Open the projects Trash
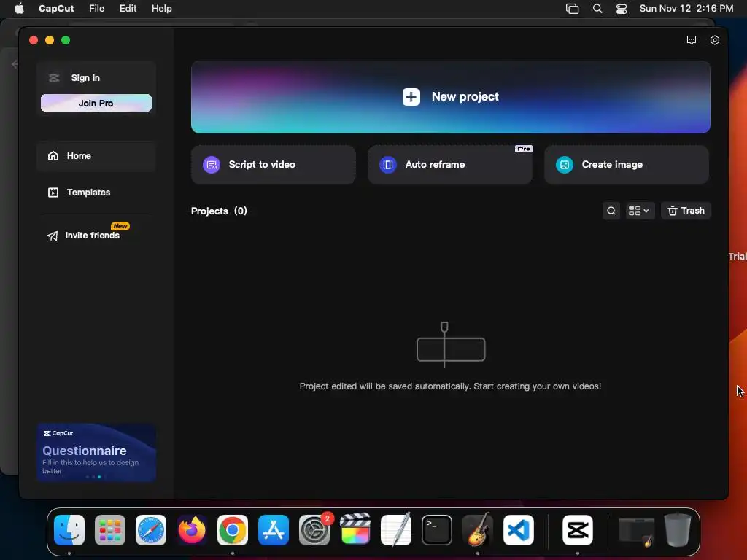The height and width of the screenshot is (560, 747). (x=686, y=211)
